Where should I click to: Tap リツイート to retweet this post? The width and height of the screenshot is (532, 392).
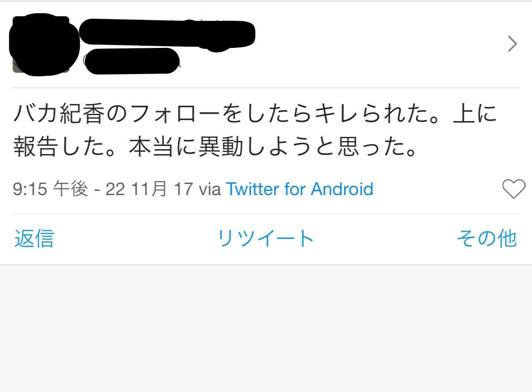tap(266, 239)
